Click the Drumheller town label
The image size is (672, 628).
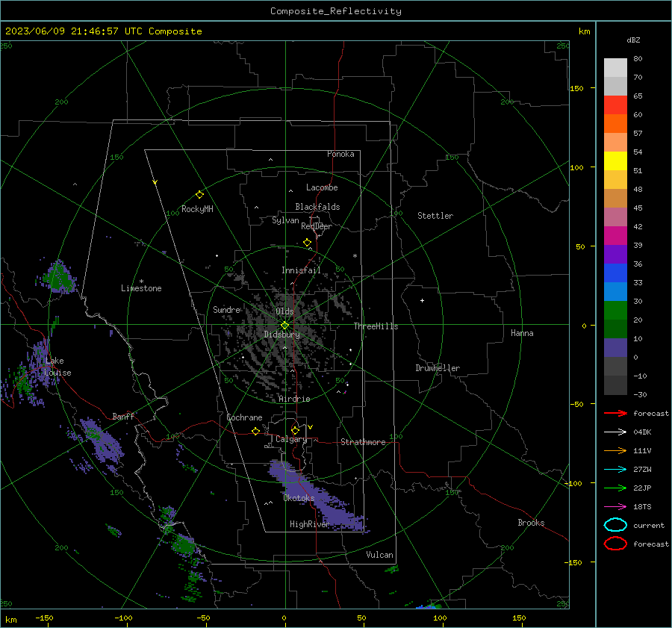pos(438,368)
